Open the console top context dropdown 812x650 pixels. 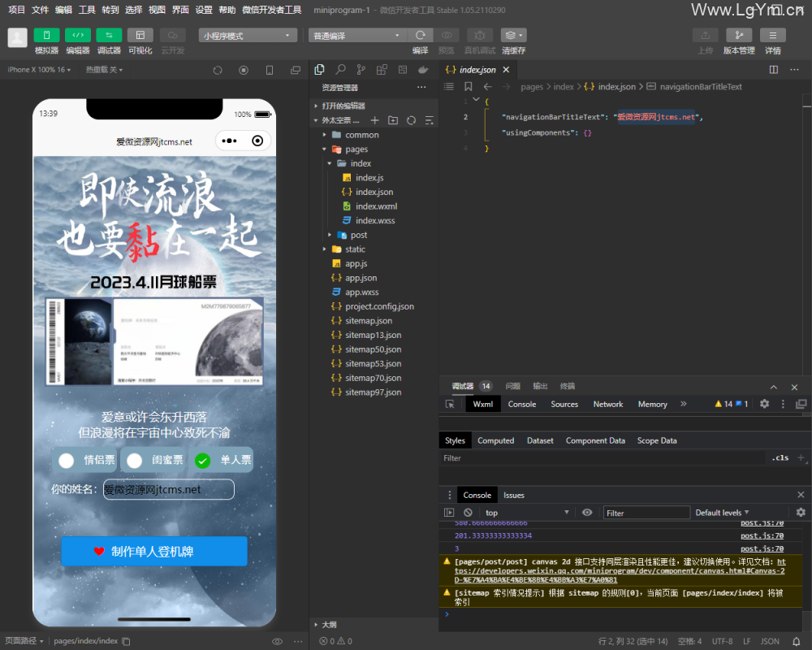pyautogui.click(x=527, y=512)
